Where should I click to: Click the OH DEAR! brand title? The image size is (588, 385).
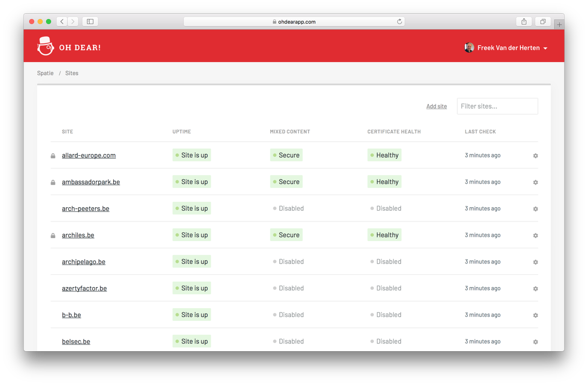click(x=80, y=48)
